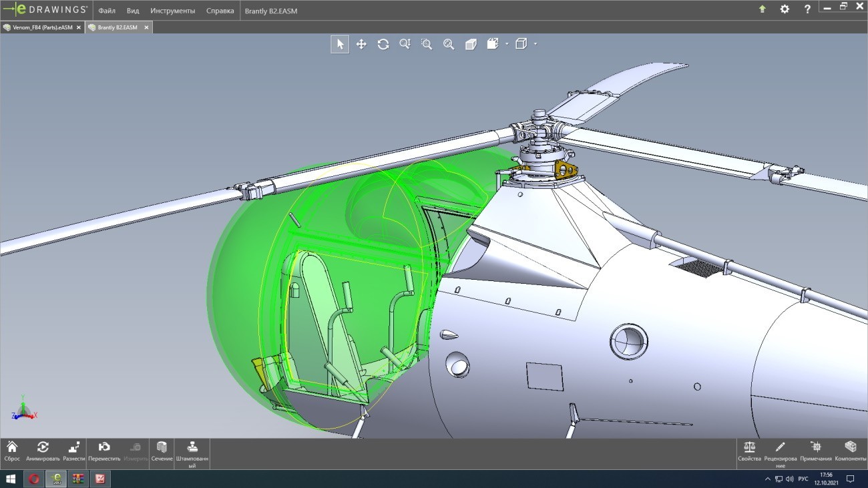Open the Справка menu
Viewport: 868px width, 488px height.
[220, 11]
